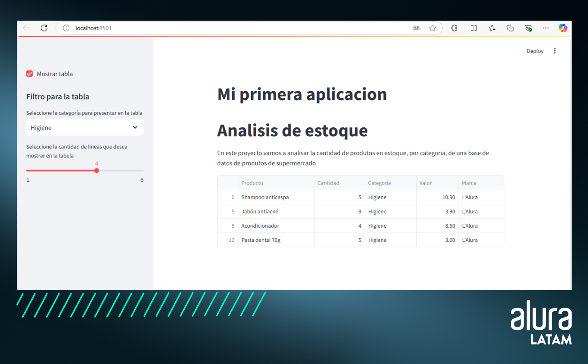Screen dimensions: 588x364
Task: Click quantity 9 in Jabón antiacné row
Action: point(339,211)
